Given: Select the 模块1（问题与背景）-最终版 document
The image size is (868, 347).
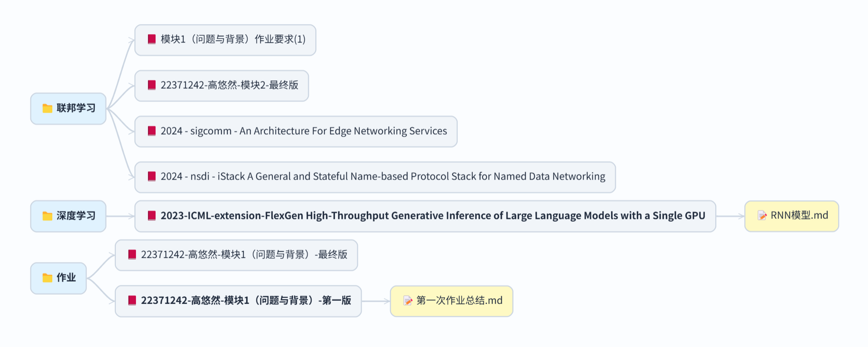Looking at the screenshot, I should (x=244, y=255).
